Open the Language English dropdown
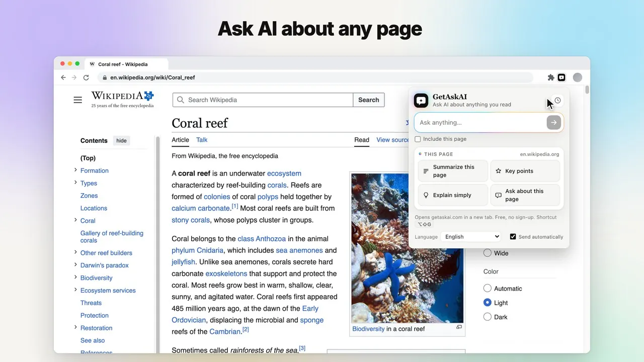 click(x=471, y=237)
